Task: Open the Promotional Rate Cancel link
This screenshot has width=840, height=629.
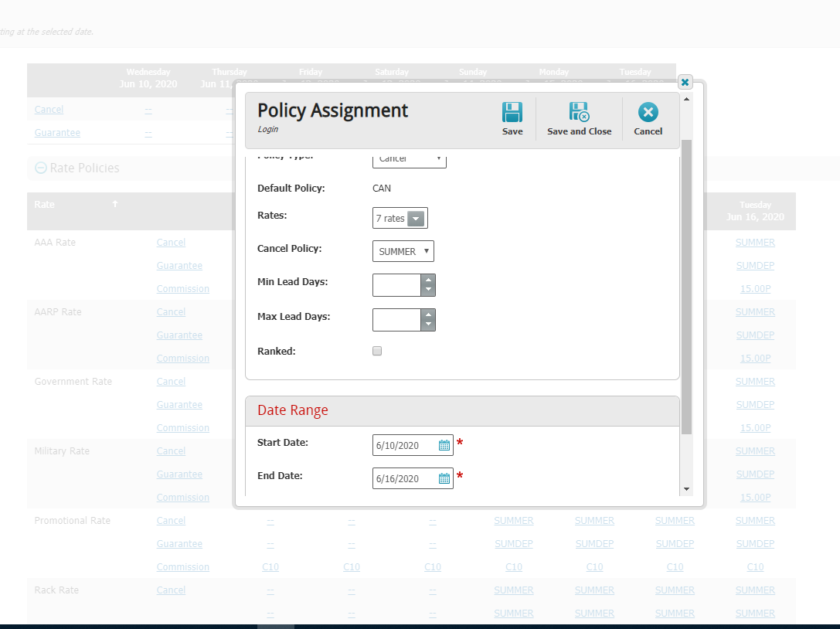Action: [171, 520]
